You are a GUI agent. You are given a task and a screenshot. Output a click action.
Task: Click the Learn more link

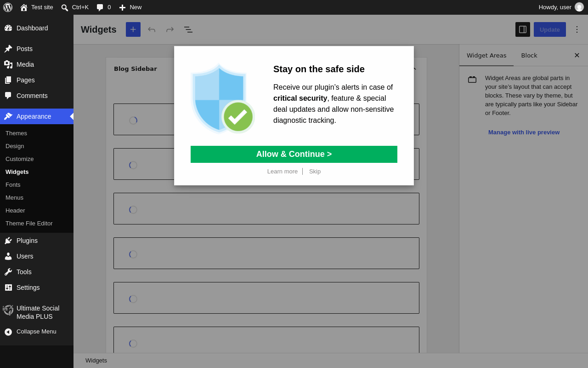(x=283, y=172)
